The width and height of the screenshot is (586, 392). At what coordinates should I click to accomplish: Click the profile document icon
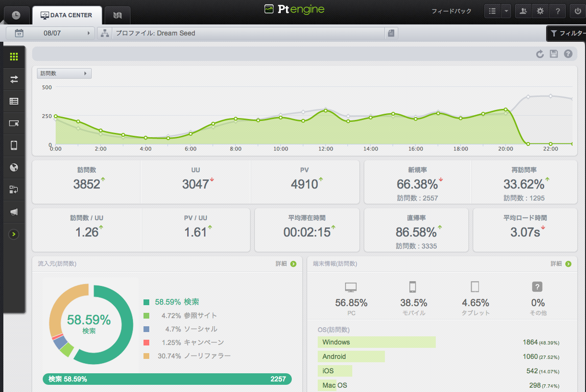point(391,33)
